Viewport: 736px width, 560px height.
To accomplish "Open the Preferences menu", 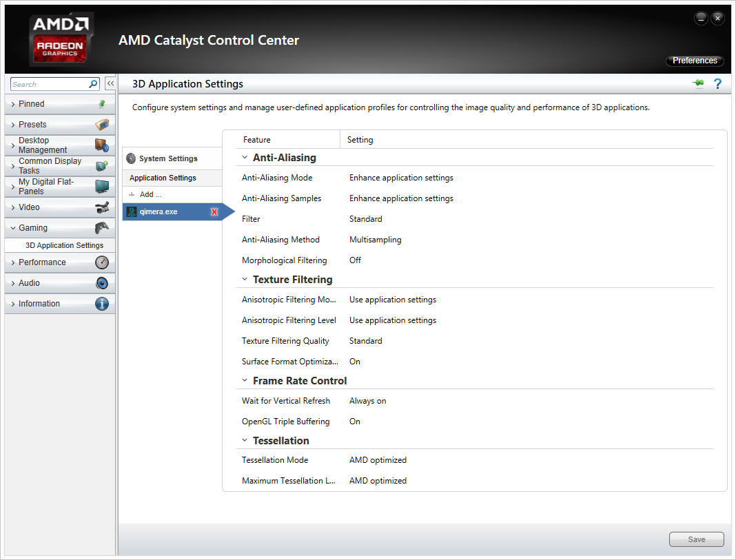I will pyautogui.click(x=695, y=61).
